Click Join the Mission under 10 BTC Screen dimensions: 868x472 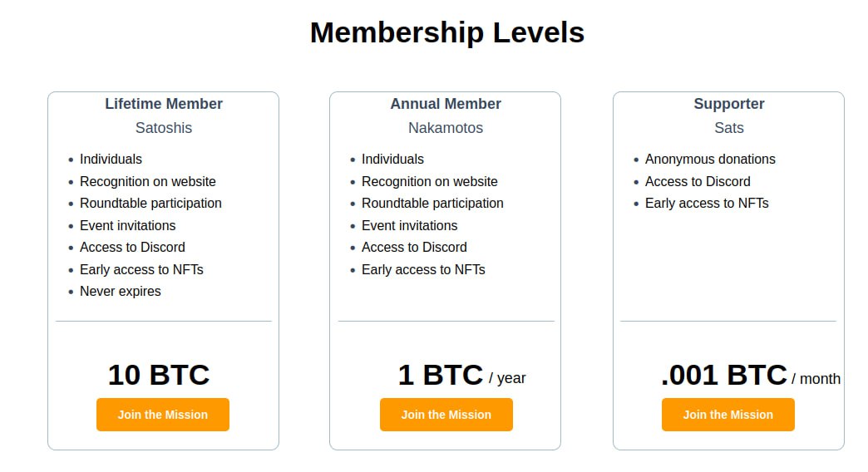[x=163, y=415]
